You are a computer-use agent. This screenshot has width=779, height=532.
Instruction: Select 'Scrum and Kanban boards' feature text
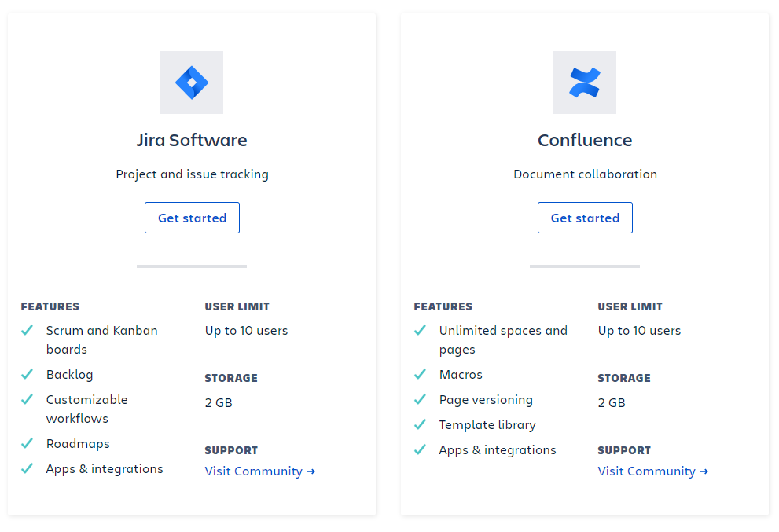coord(102,339)
